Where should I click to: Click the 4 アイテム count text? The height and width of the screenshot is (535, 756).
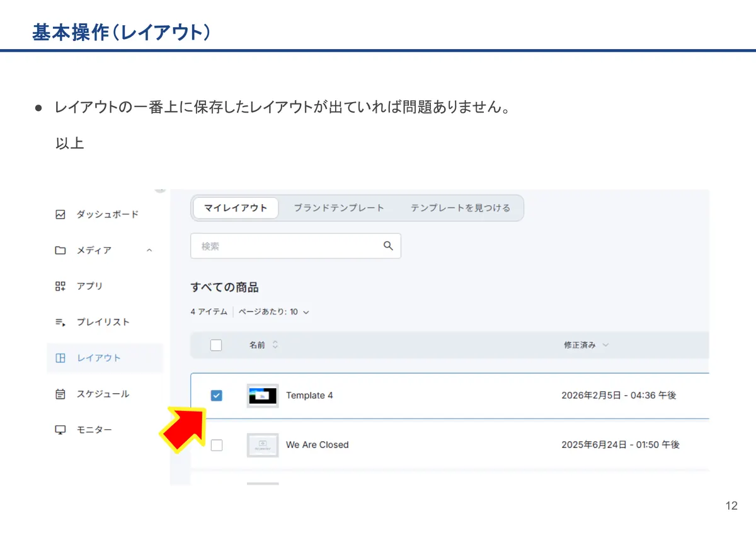(209, 311)
